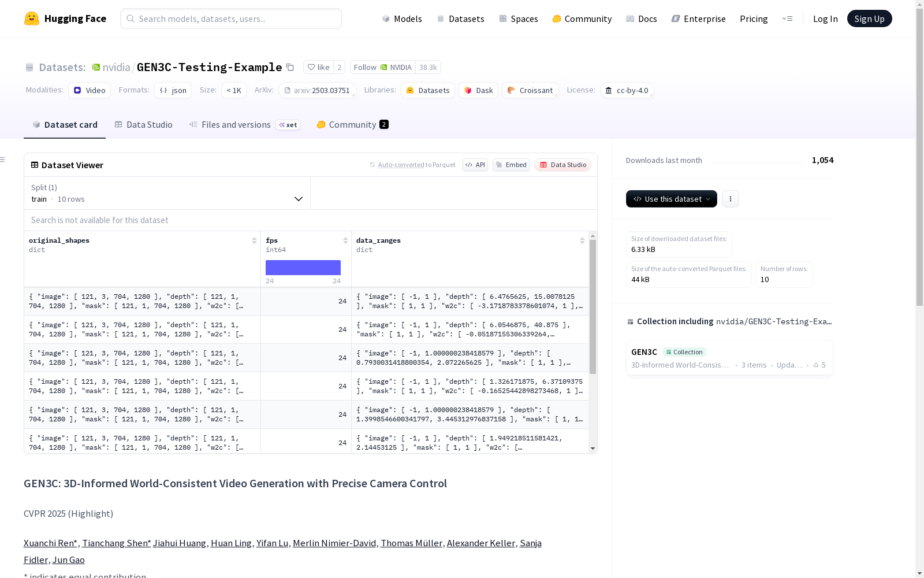Sort the original_shapes column
Screen dimensions: 924x578
pos(254,240)
